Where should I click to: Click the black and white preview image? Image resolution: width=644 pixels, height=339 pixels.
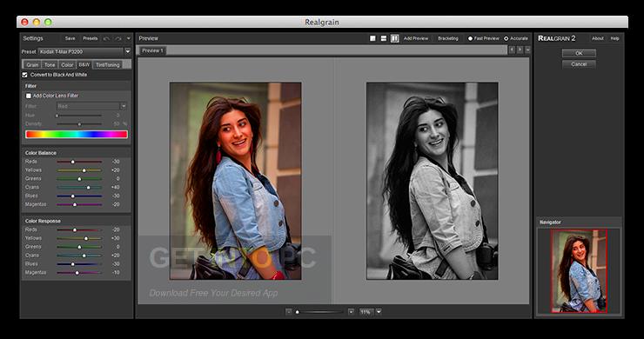tap(432, 181)
